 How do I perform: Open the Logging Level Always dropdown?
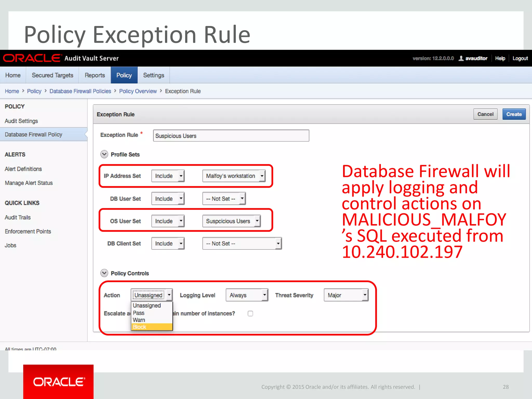click(x=247, y=295)
